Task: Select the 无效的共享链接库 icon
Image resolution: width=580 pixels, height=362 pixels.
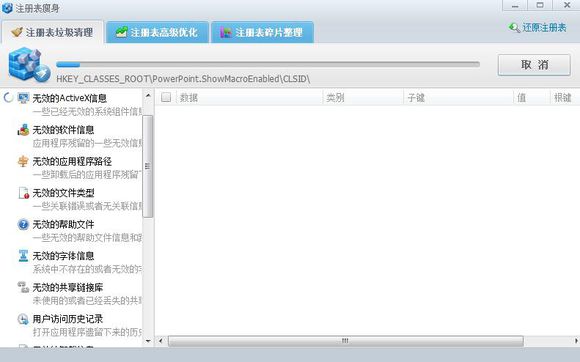Action: [x=23, y=287]
